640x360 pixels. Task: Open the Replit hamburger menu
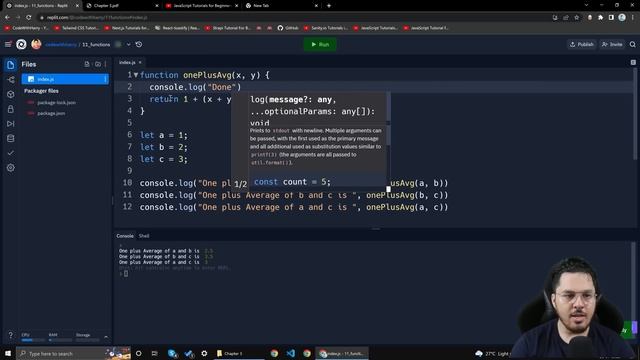(x=8, y=44)
